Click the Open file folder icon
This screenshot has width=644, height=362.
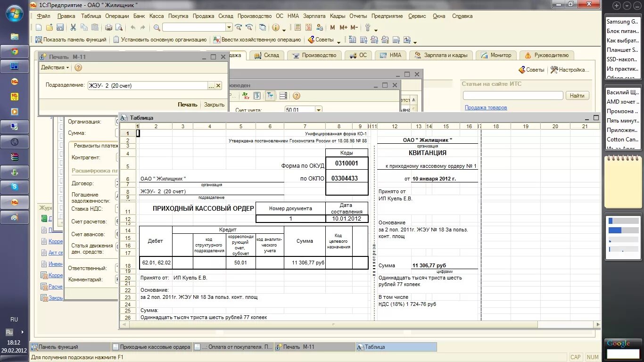(x=50, y=27)
